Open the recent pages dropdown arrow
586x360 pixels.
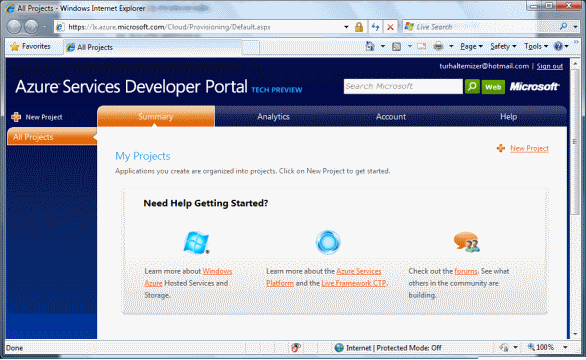click(x=44, y=27)
